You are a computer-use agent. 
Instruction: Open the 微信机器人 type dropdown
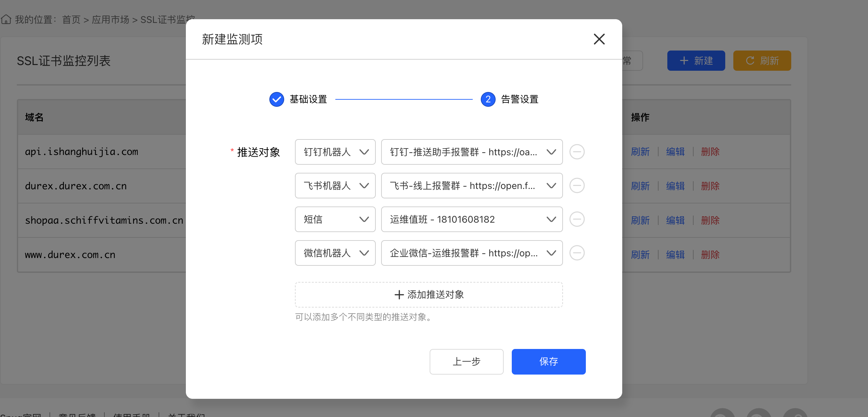coord(335,253)
